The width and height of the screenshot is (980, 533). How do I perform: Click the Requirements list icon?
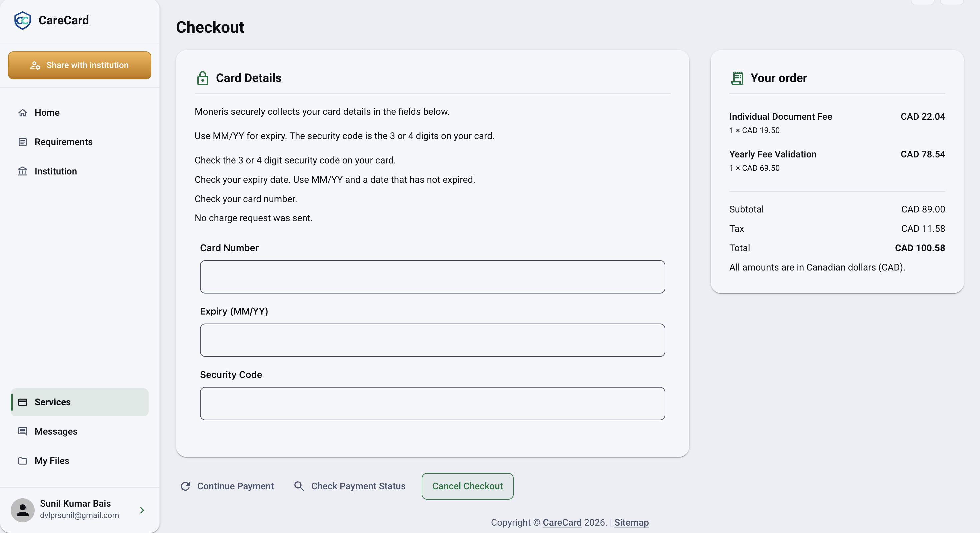22,142
